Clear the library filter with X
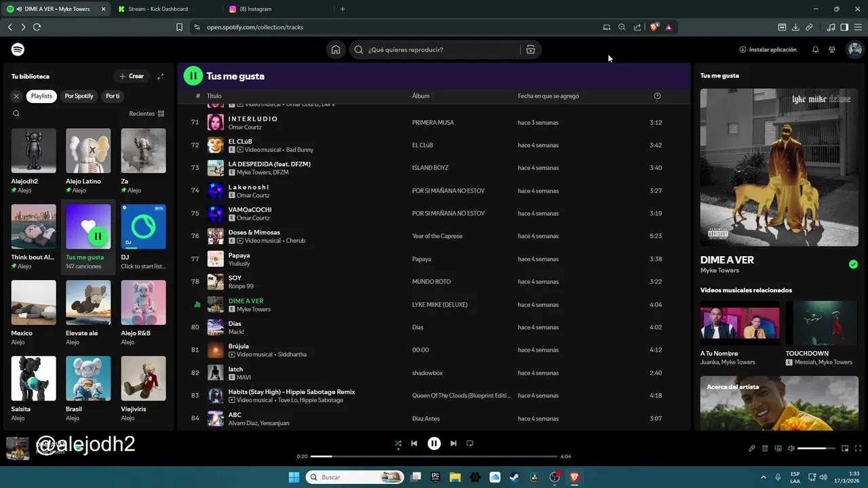Image resolution: width=868 pixels, height=488 pixels. pyautogui.click(x=16, y=96)
